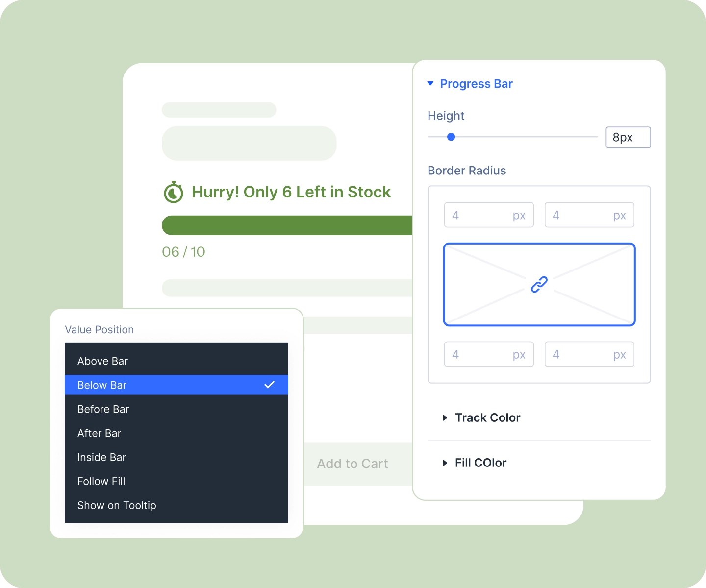Choose the Inside Bar option
This screenshot has width=706, height=588.
pyautogui.click(x=176, y=457)
